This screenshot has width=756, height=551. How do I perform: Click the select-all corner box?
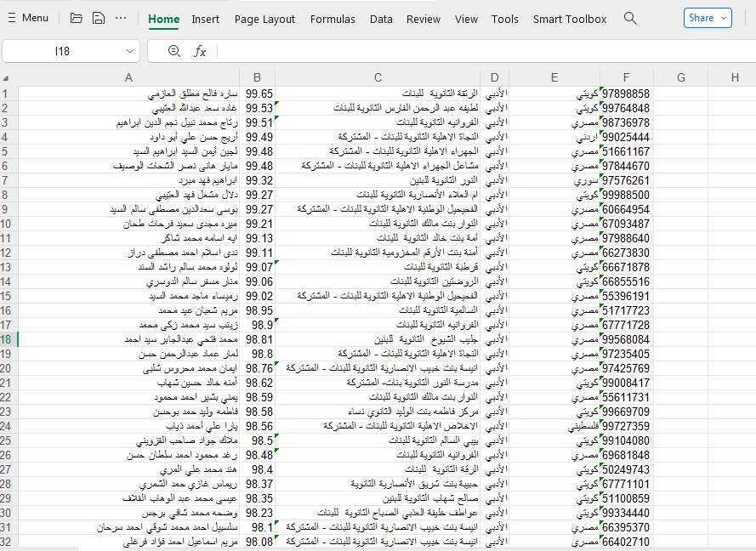(x=7, y=77)
